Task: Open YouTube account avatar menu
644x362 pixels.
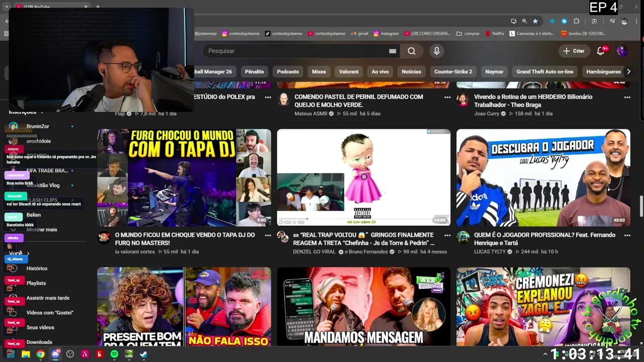Action: 622,51
